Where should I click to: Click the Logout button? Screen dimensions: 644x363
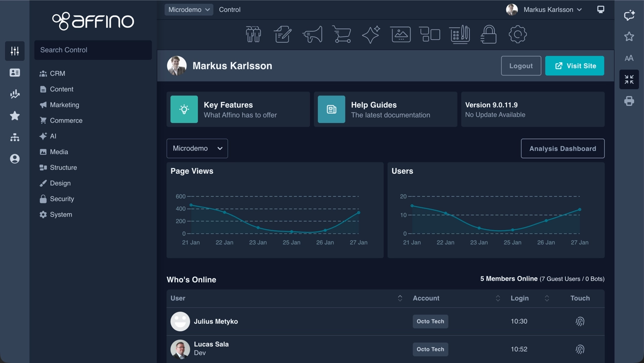tap(521, 66)
